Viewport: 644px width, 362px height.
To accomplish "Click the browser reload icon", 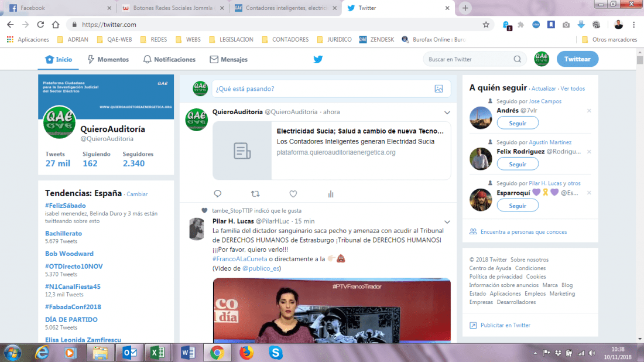I will point(40,25).
